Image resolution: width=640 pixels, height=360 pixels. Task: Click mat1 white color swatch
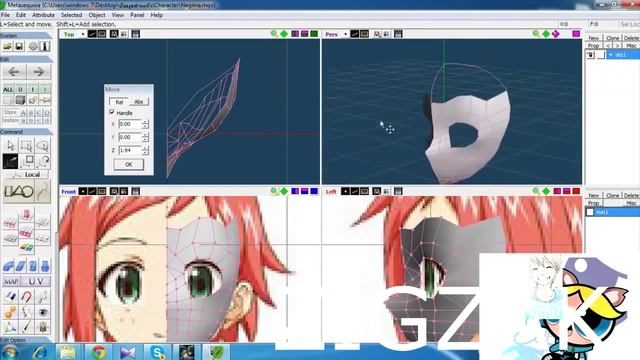tap(590, 212)
